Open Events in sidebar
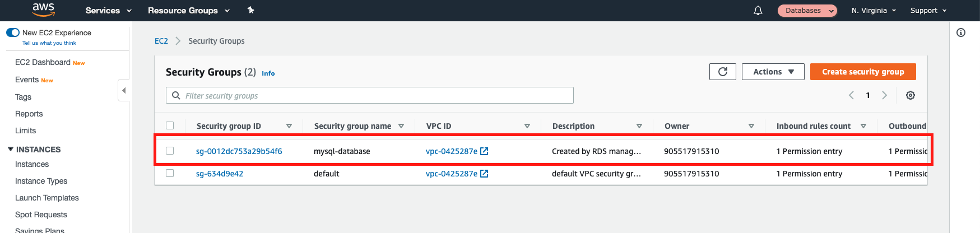The width and height of the screenshot is (980, 233). pos(27,80)
